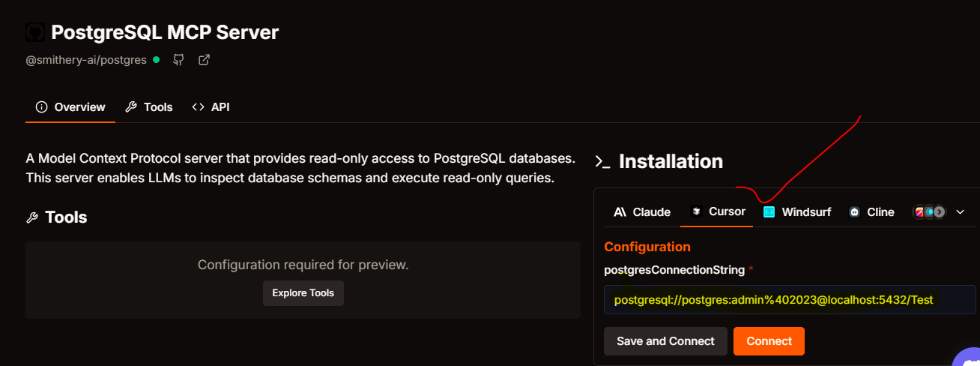Viewport: 980px width, 366px height.
Task: Click the Explore Tools button
Action: click(x=303, y=293)
